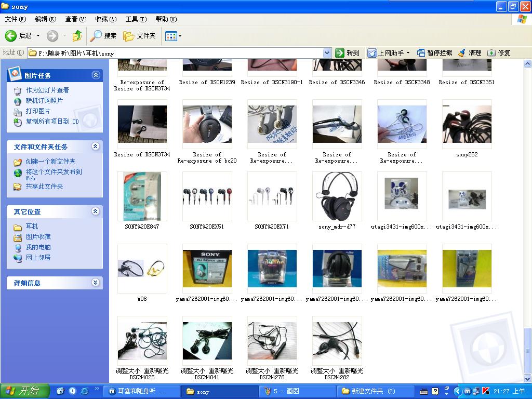Open 网上邻居 location
The width and height of the screenshot is (532, 399).
click(x=38, y=258)
